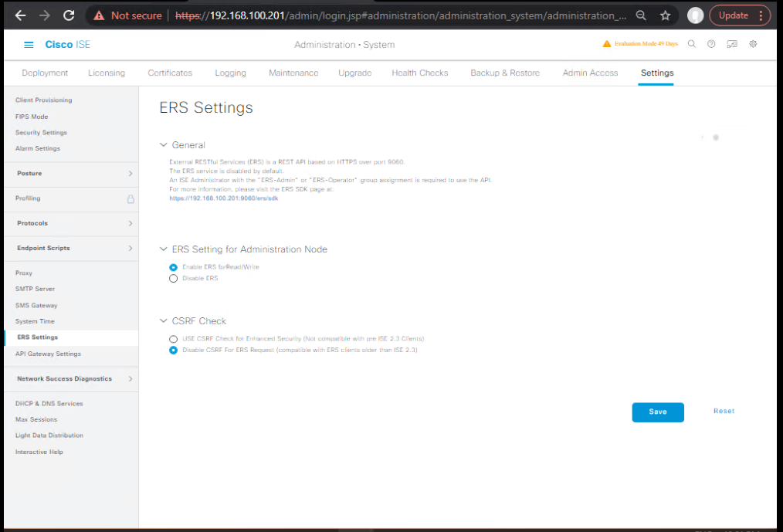Open ISE search magnifier icon
Image resolution: width=783 pixels, height=532 pixels.
coord(692,44)
